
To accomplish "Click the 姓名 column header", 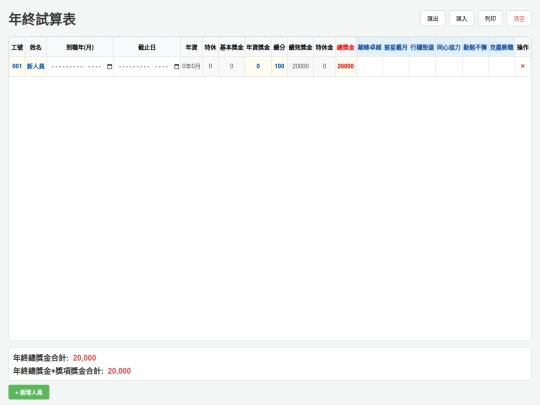I will pos(36,47).
